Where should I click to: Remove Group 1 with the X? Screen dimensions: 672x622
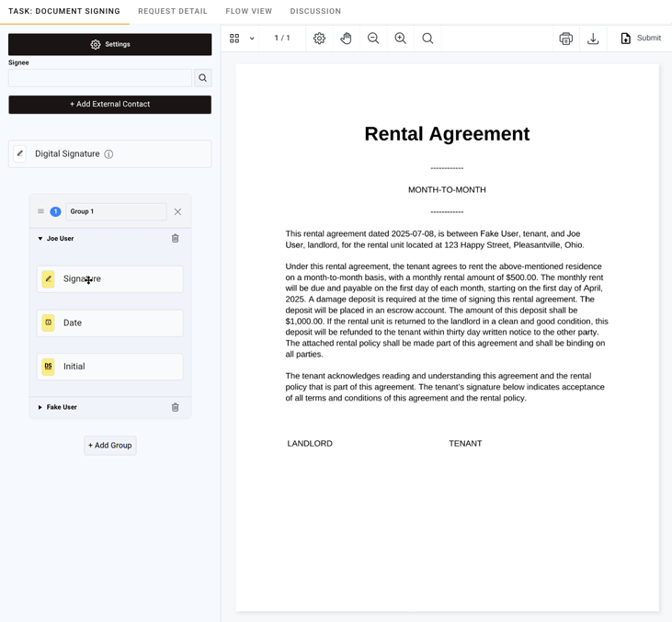click(x=177, y=211)
